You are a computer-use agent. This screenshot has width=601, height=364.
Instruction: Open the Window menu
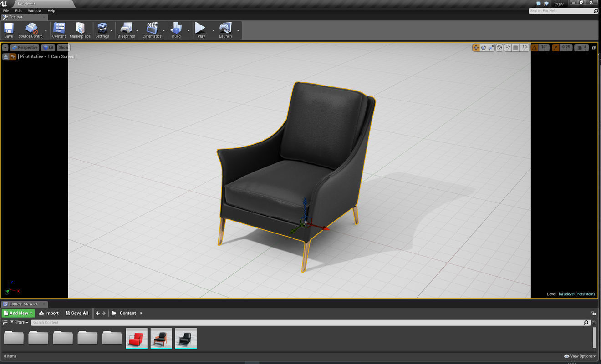point(35,10)
